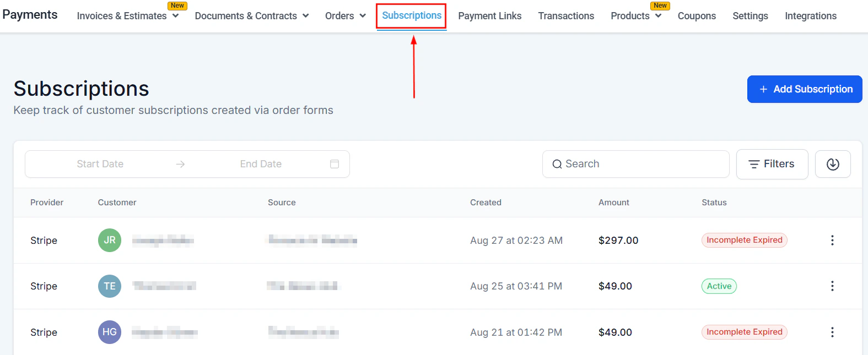
Task: Switch to the Transactions tab
Action: (566, 16)
